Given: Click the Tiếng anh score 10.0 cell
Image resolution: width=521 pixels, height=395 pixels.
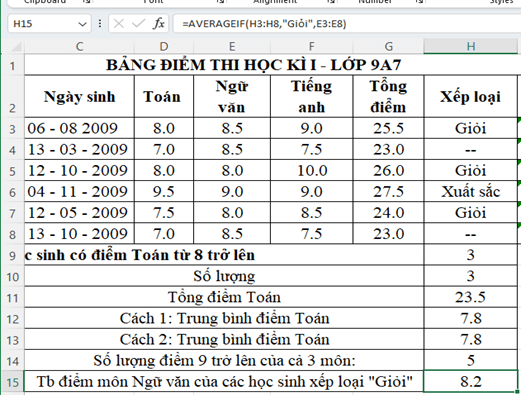Looking at the screenshot, I should click(x=311, y=171).
